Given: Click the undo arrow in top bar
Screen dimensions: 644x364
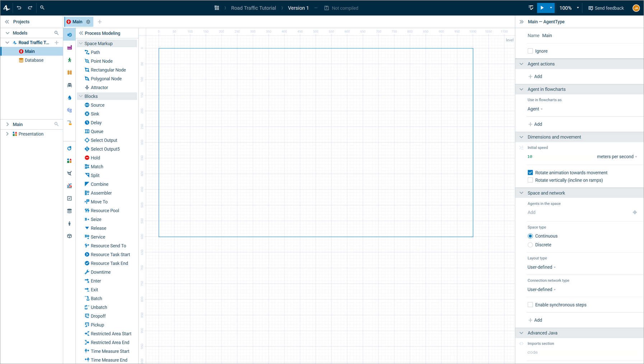Looking at the screenshot, I should [x=19, y=8].
